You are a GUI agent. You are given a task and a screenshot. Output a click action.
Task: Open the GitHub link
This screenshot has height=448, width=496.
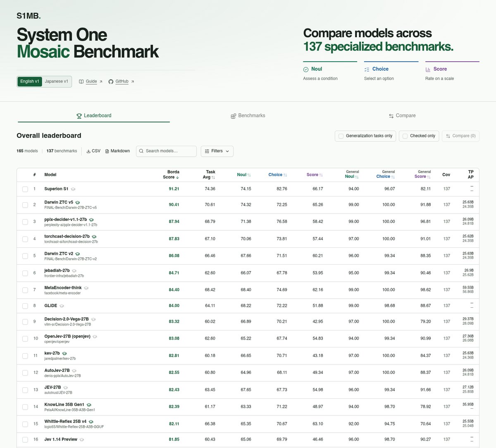[122, 81]
